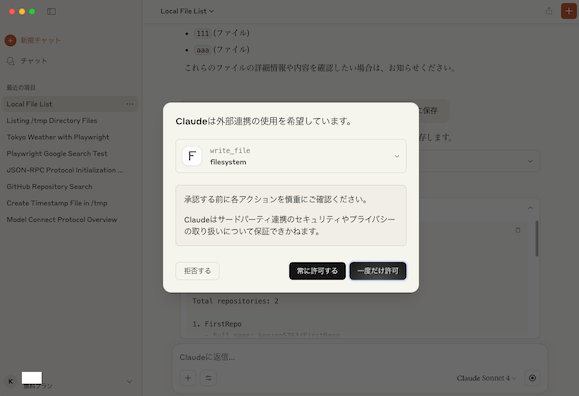Viewport: 579px width, 396px height.
Task: Open the Local File List title dropdown
Action: 187,11
